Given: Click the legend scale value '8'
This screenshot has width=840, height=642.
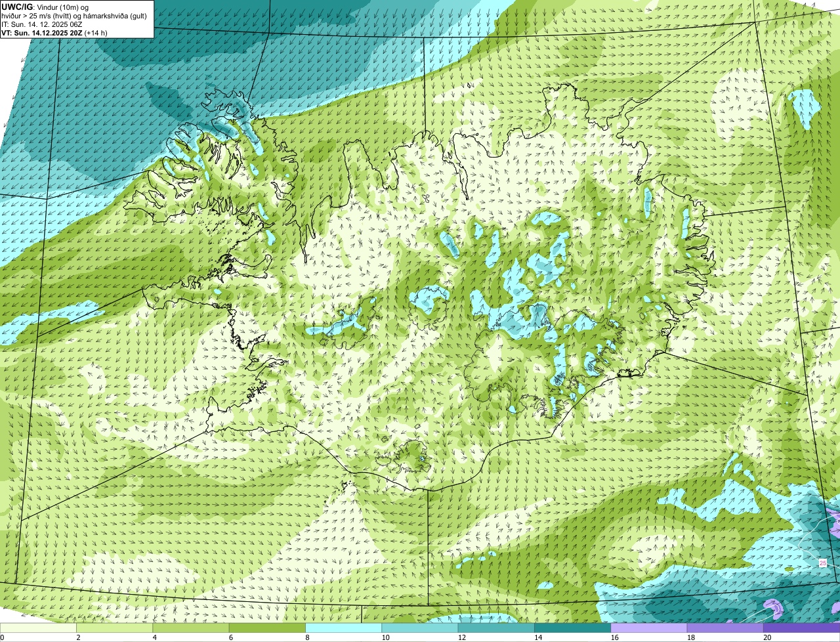Looking at the screenshot, I should (306, 637).
